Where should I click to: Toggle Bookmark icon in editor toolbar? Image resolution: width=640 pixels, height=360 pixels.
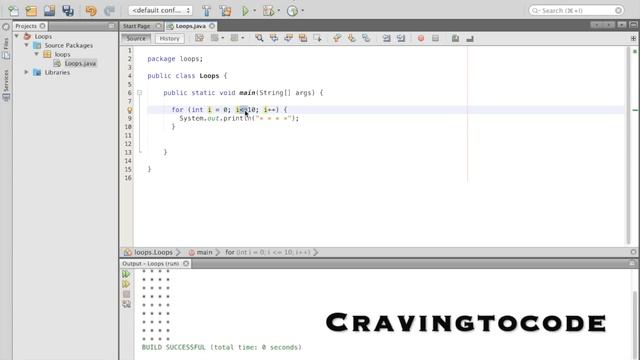tap(366, 38)
